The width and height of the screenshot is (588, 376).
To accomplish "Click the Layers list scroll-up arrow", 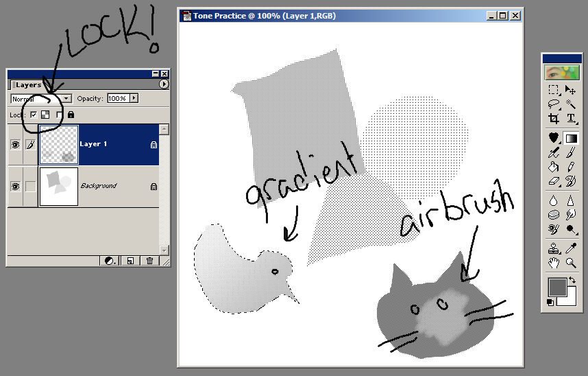I will pos(164,130).
